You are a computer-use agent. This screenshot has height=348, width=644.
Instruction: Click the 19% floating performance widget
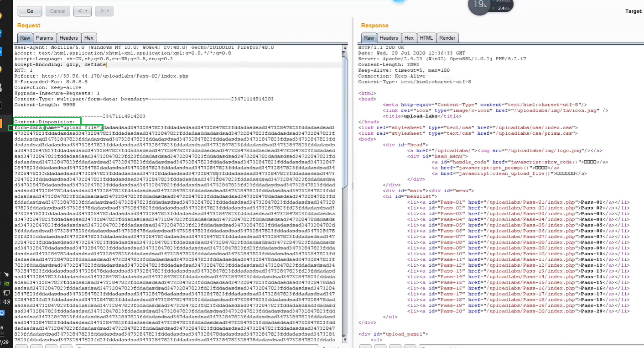479,5
